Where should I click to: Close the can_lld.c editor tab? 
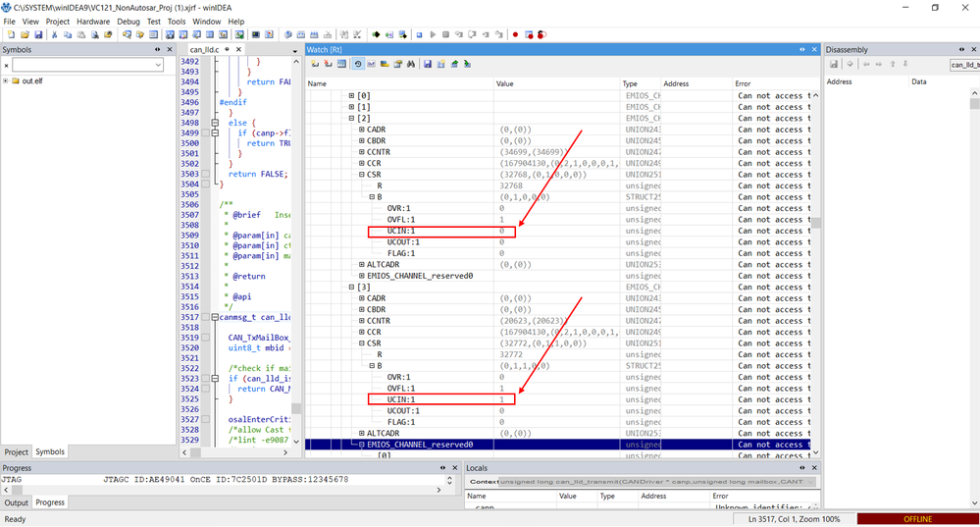tap(239, 49)
